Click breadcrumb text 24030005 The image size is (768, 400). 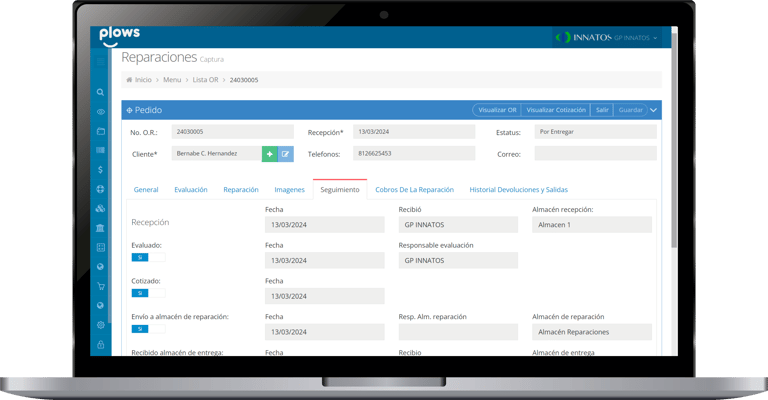coord(244,80)
